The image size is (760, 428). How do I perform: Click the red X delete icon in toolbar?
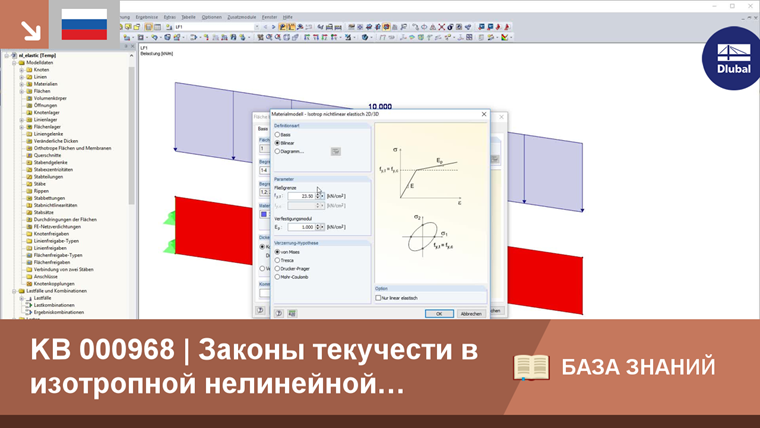[x=442, y=27]
